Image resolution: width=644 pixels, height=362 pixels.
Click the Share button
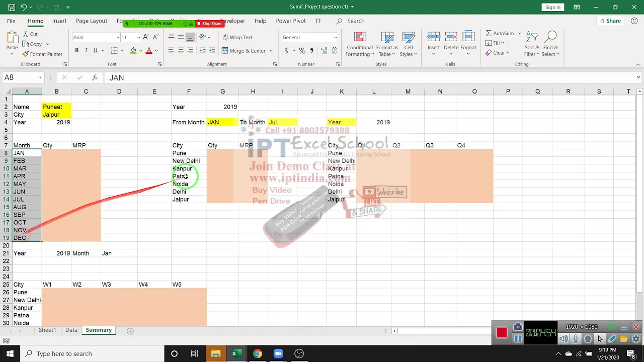(610, 21)
